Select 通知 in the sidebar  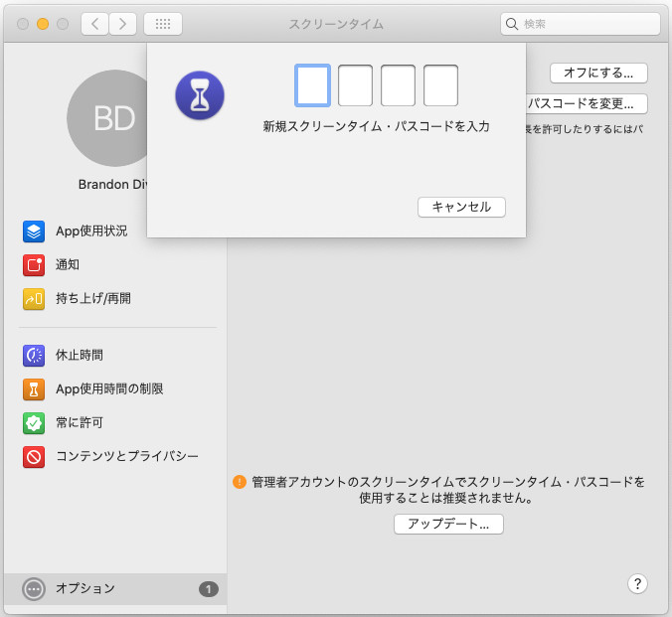115,265
